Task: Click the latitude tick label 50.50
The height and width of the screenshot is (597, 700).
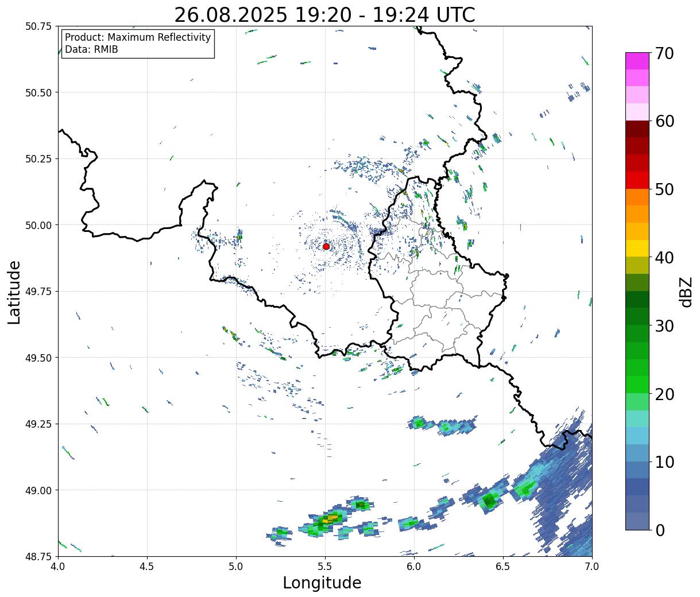Action: (38, 92)
